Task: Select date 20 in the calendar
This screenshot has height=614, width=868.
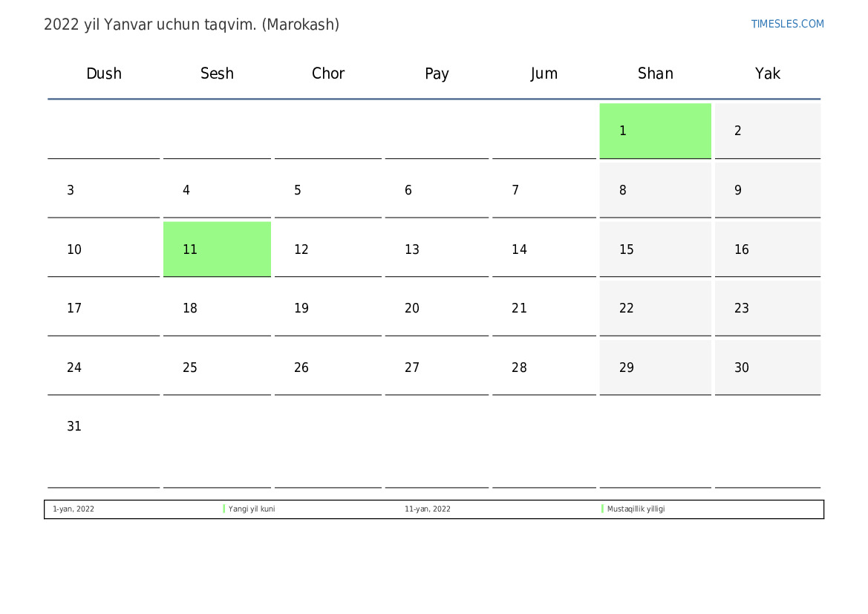Action: (437, 308)
